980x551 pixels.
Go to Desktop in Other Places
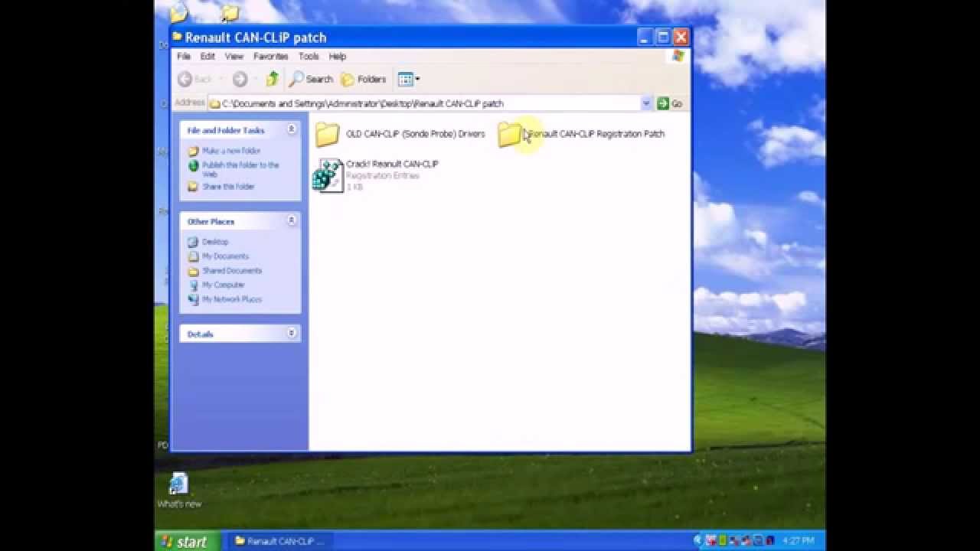pos(215,242)
